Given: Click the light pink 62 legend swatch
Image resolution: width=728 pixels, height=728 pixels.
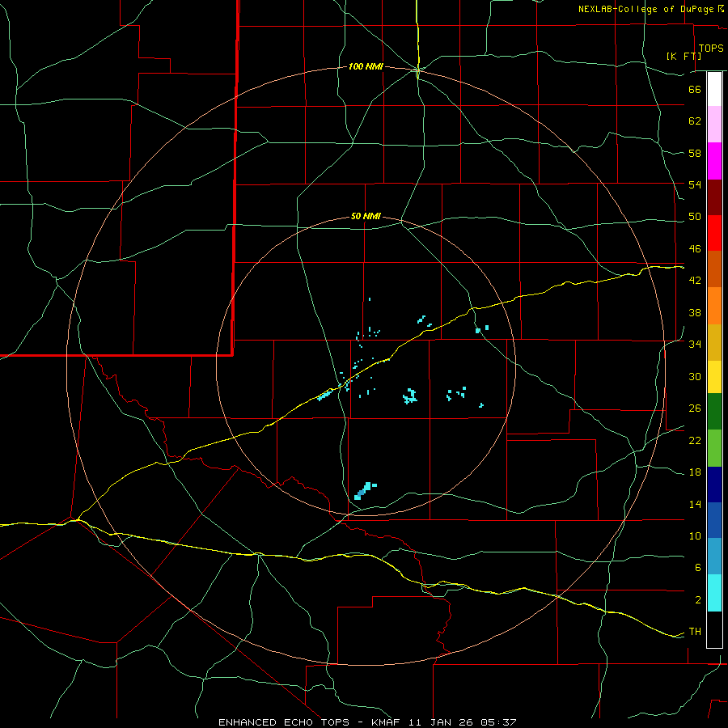Looking at the screenshot, I should 714,124.
